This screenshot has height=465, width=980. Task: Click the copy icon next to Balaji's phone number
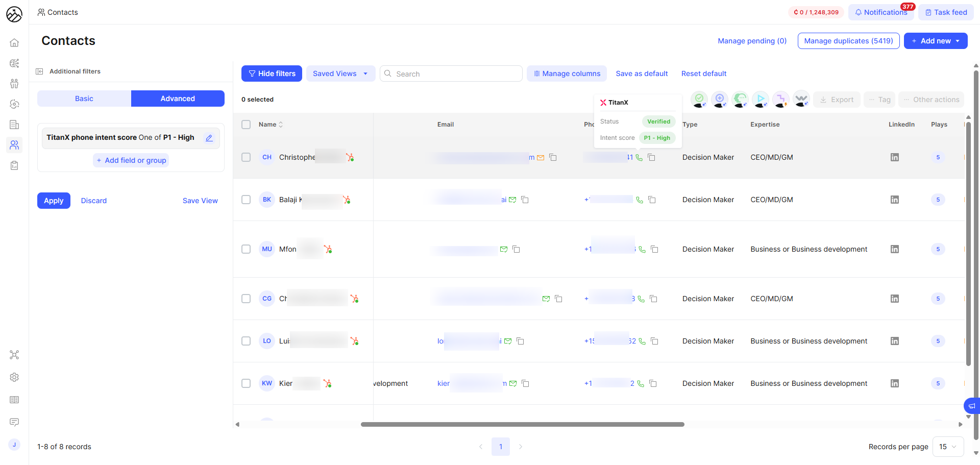tap(652, 200)
